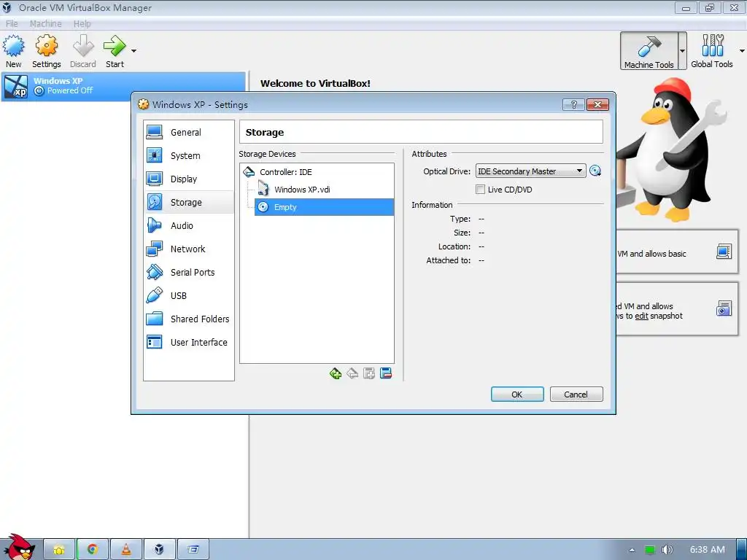Open the file explorer taskbar icon

click(x=59, y=550)
